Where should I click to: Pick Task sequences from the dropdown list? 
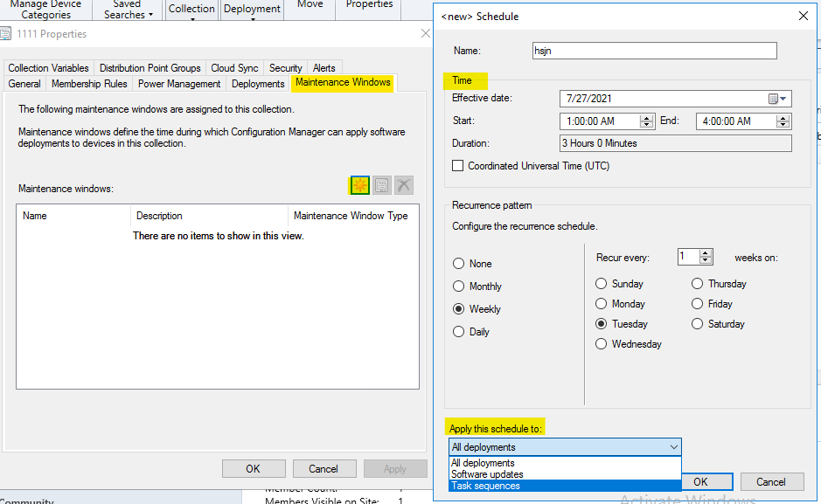pyautogui.click(x=565, y=486)
